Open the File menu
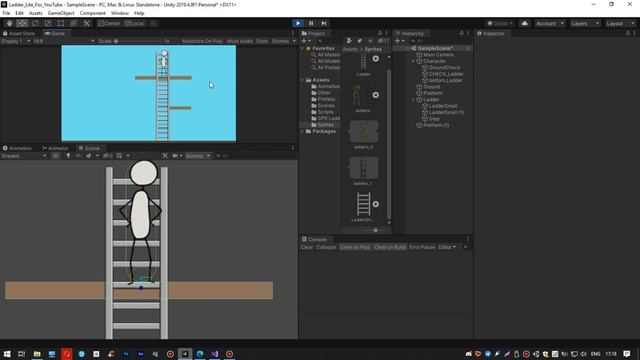The image size is (640, 360). pos(6,13)
